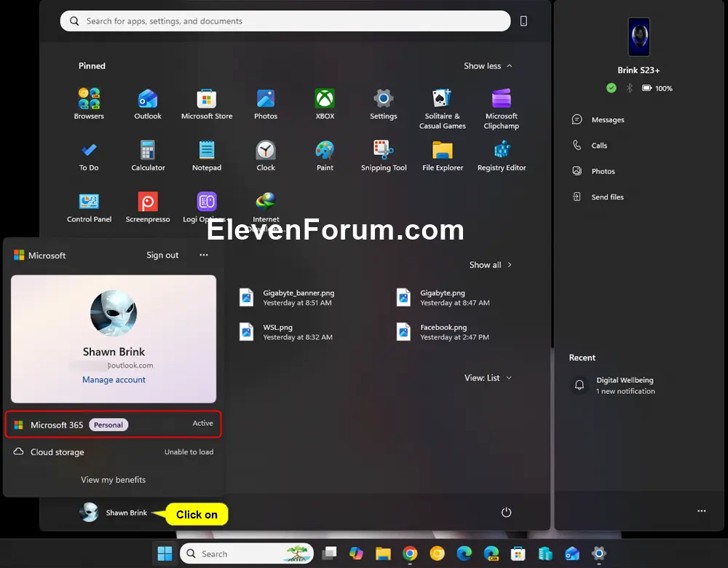This screenshot has height=568, width=728.
Task: Open Snipping Tool
Action: click(384, 156)
